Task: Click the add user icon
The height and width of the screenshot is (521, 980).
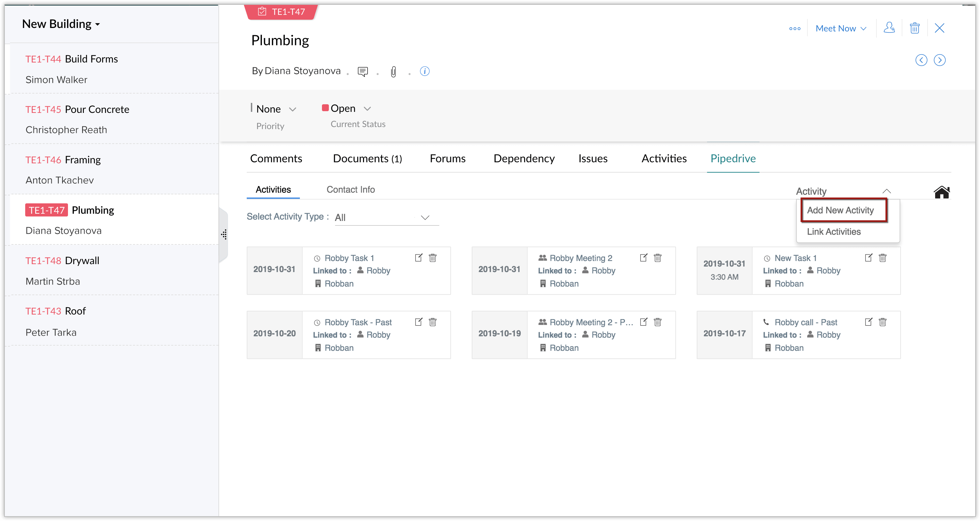Action: pos(889,28)
